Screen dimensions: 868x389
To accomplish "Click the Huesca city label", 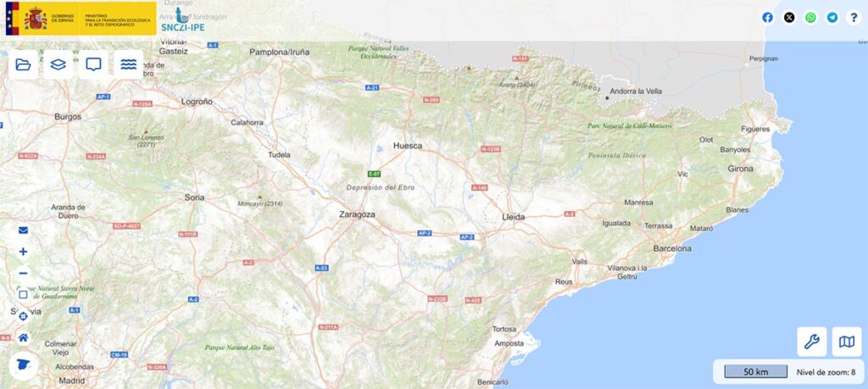I will coord(408,146).
